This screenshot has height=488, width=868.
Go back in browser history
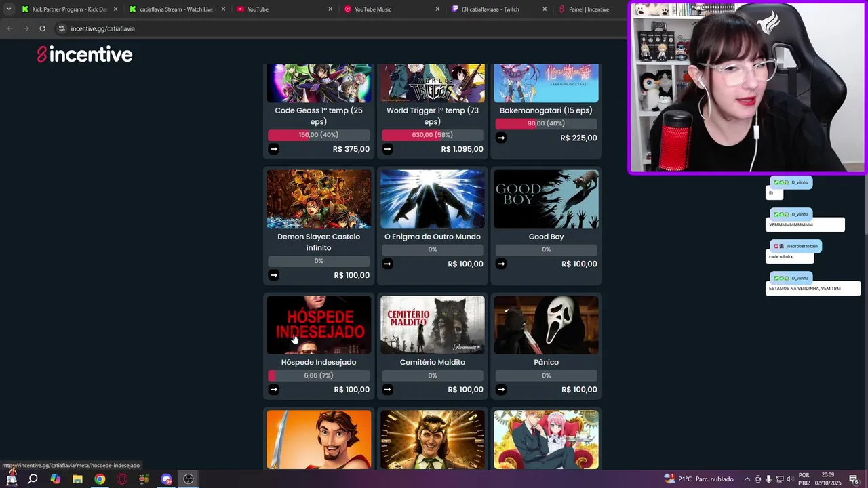tap(9, 28)
